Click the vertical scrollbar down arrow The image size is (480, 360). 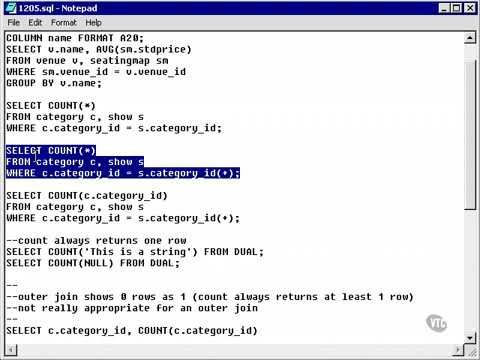coord(470,338)
